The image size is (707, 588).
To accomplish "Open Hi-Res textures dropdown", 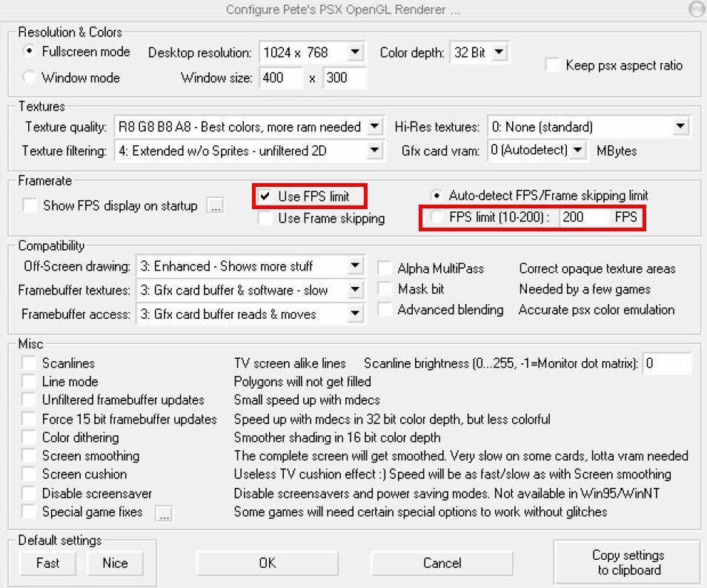I will [680, 127].
